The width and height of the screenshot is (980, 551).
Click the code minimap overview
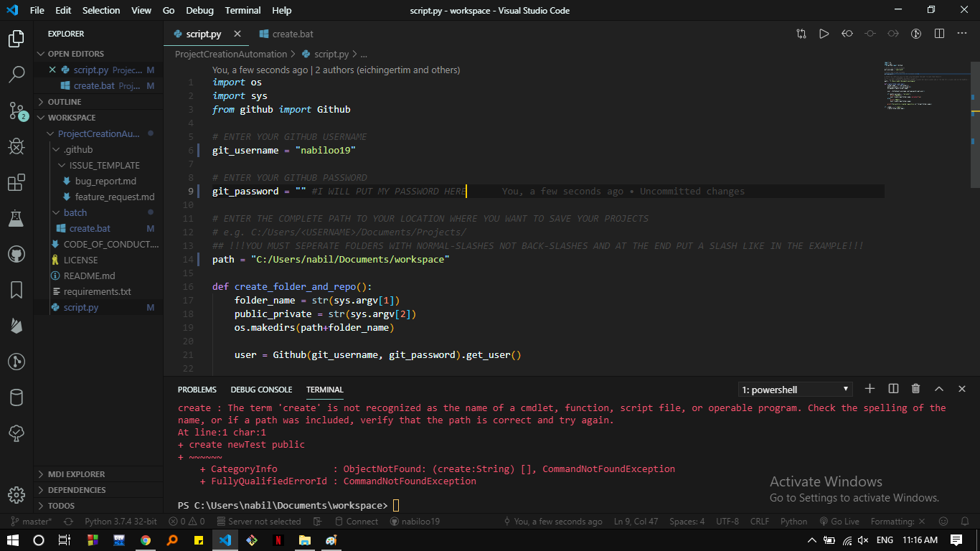(927, 86)
